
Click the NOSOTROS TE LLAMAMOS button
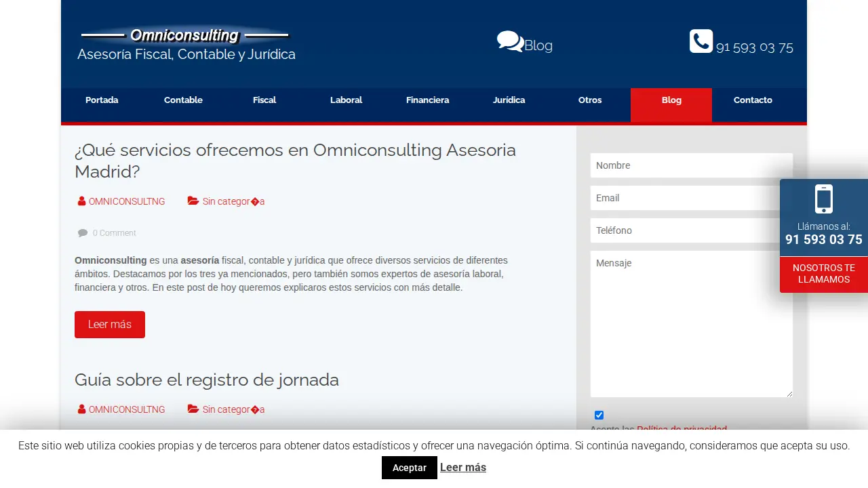pos(824,274)
